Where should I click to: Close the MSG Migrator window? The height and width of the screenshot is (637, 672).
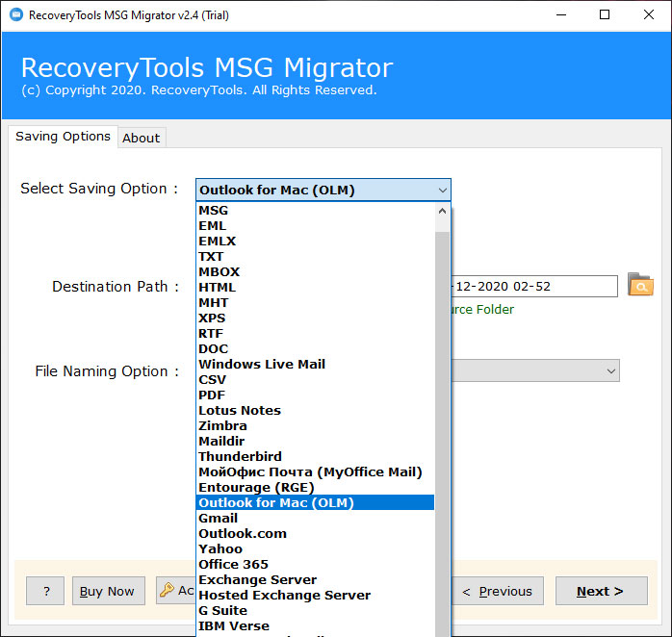click(x=649, y=15)
